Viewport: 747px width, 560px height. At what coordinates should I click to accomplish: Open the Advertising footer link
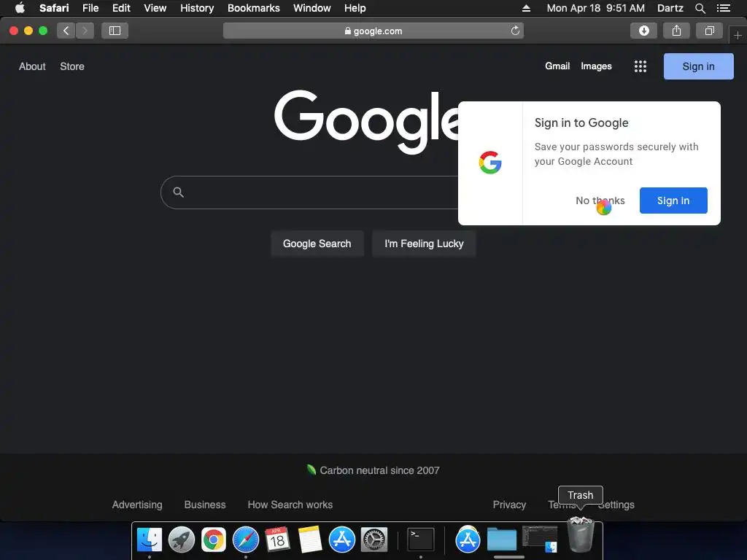[x=137, y=505]
